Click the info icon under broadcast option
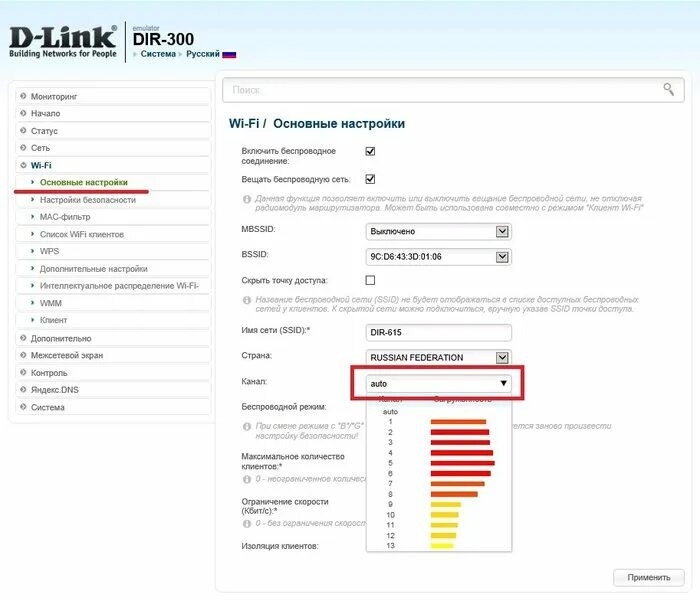Screen dimensions: 700x601 pyautogui.click(x=247, y=199)
